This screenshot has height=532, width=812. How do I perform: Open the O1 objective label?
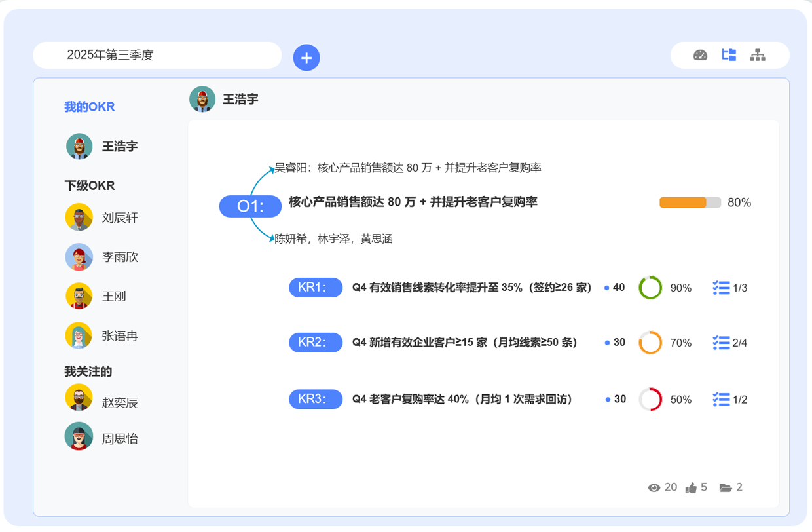tap(249, 206)
